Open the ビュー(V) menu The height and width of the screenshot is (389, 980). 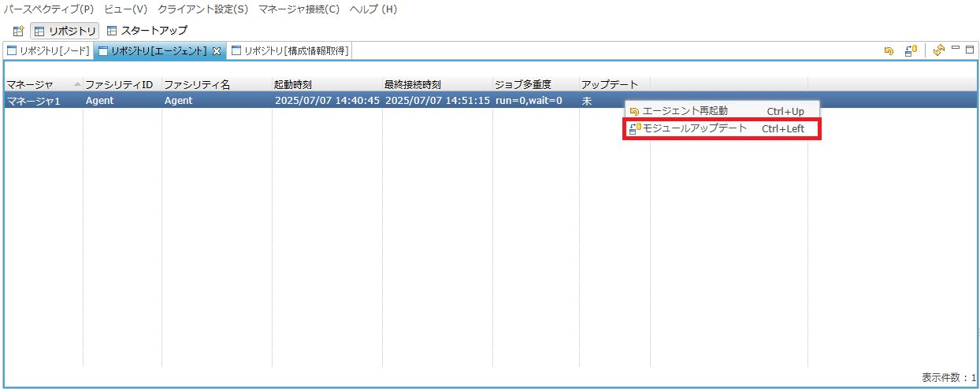pos(125,9)
